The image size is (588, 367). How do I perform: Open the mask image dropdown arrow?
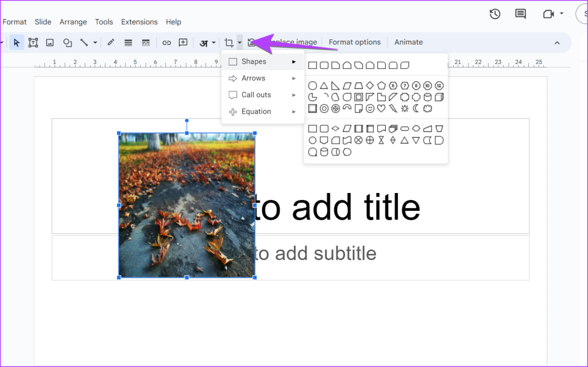[239, 43]
